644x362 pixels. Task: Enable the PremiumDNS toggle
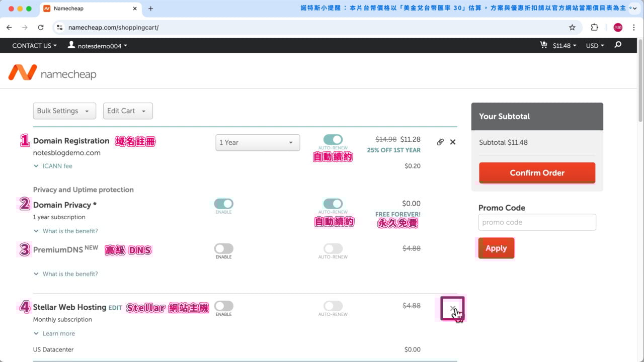(223, 248)
